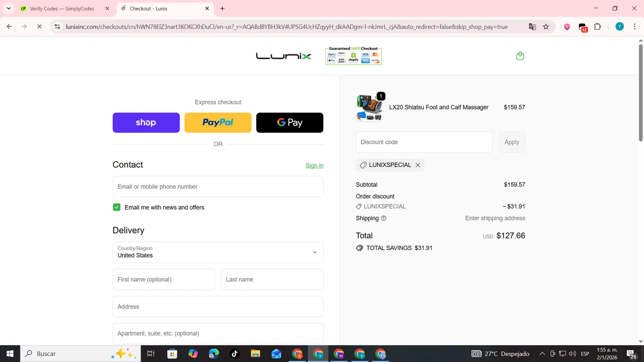Screen dimensions: 644x362
Task: Click the taskbar clock and date
Action: click(x=607, y=354)
